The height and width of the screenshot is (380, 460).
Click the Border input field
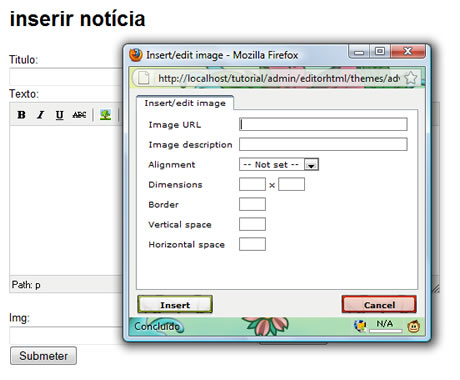(x=252, y=204)
